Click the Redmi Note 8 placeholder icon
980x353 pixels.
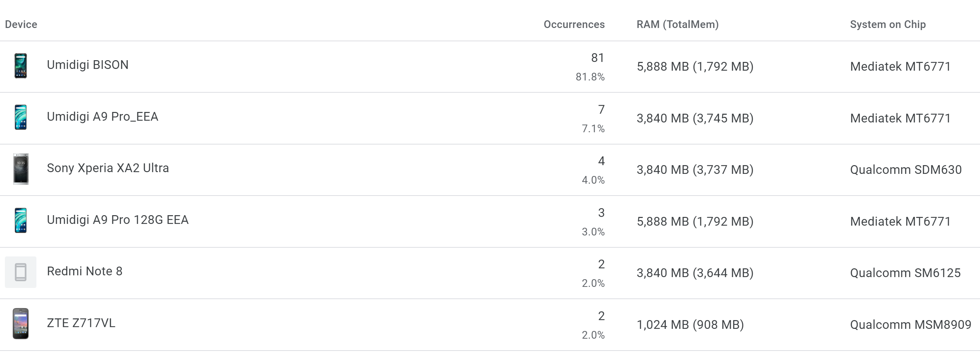point(21,272)
